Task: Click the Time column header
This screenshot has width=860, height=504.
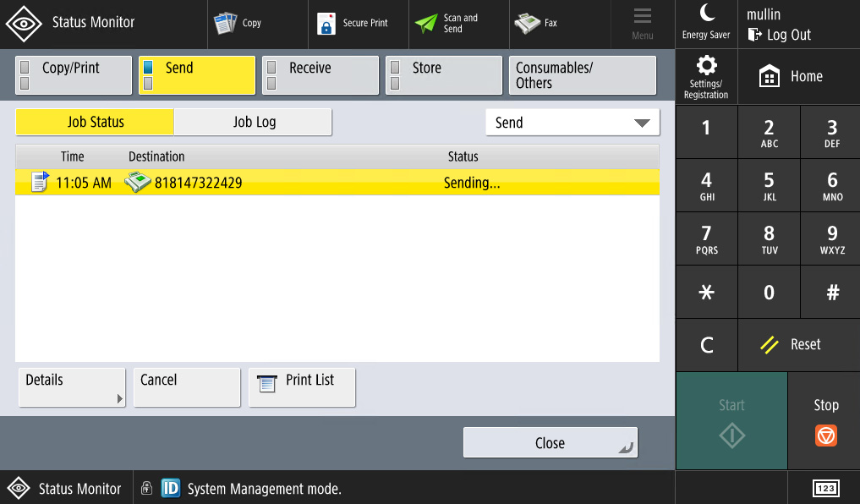Action: click(73, 156)
